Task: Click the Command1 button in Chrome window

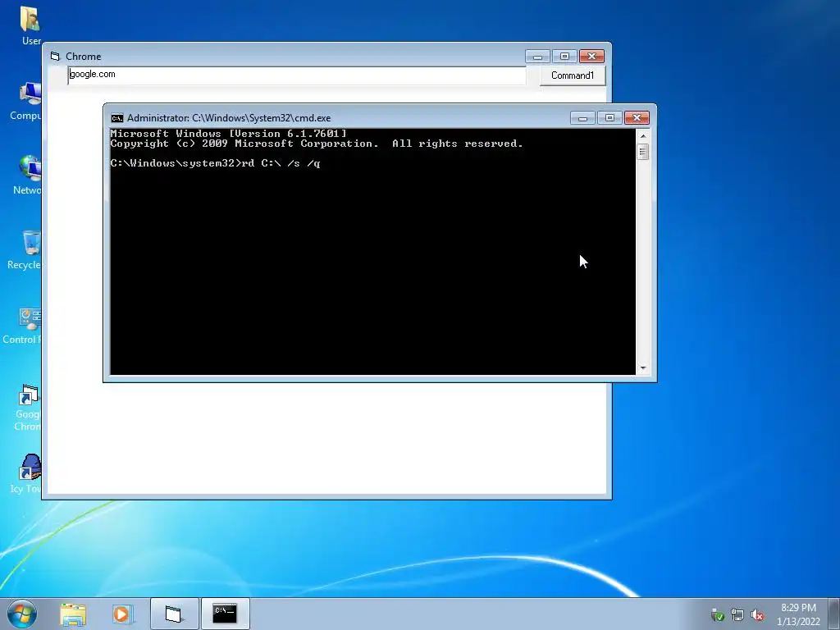Action: (573, 75)
